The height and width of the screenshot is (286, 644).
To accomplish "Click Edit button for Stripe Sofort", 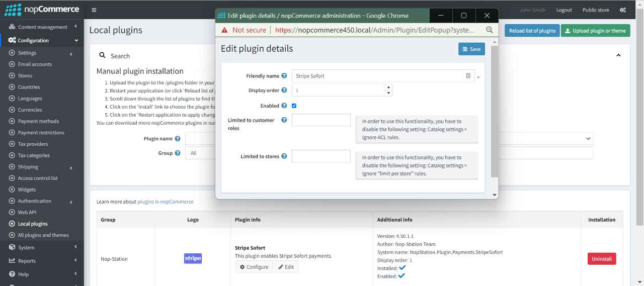I will 286,267.
